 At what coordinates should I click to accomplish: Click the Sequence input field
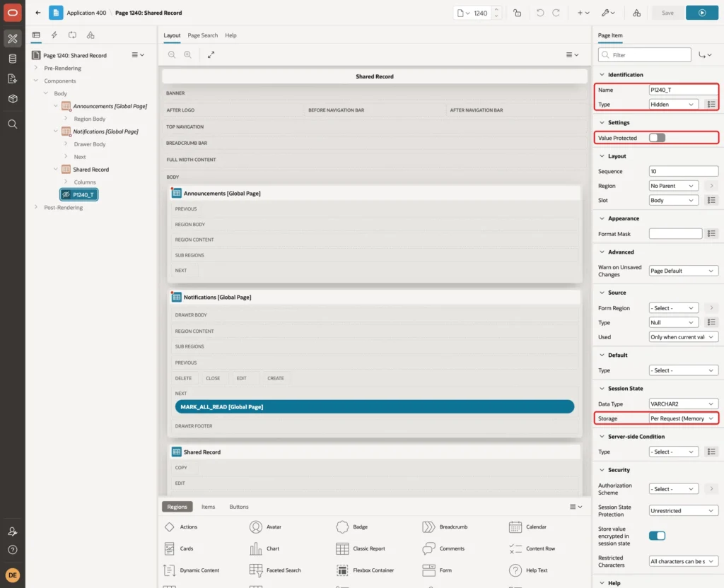tap(684, 171)
